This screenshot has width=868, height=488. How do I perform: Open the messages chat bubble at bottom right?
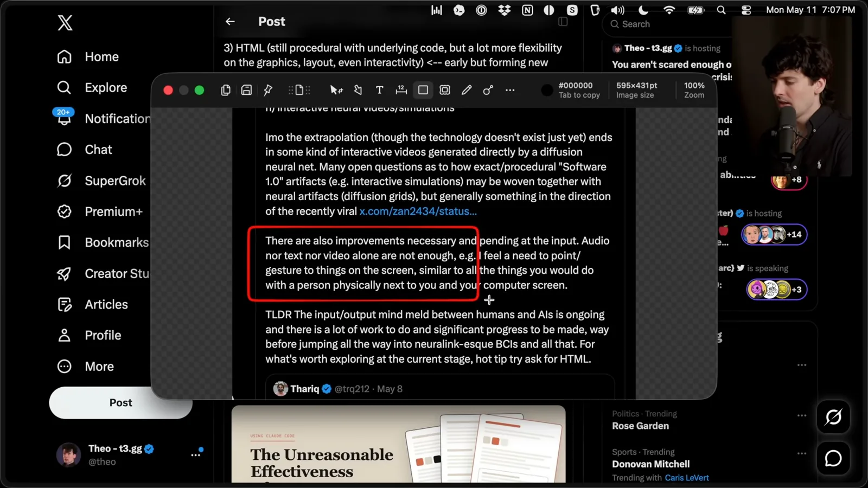click(833, 459)
